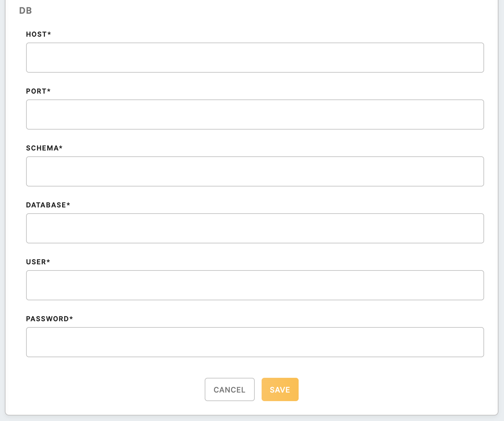The image size is (504, 421).
Task: Select the Schema input field
Action: 255,171
